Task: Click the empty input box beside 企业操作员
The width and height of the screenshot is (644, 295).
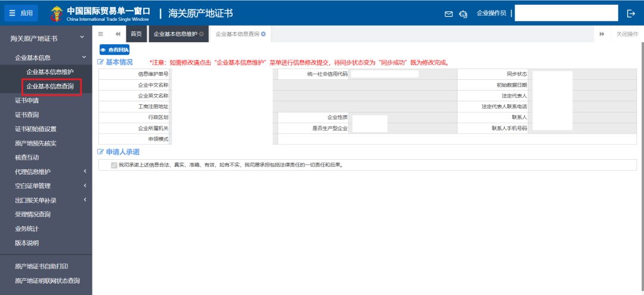Action: 566,13
